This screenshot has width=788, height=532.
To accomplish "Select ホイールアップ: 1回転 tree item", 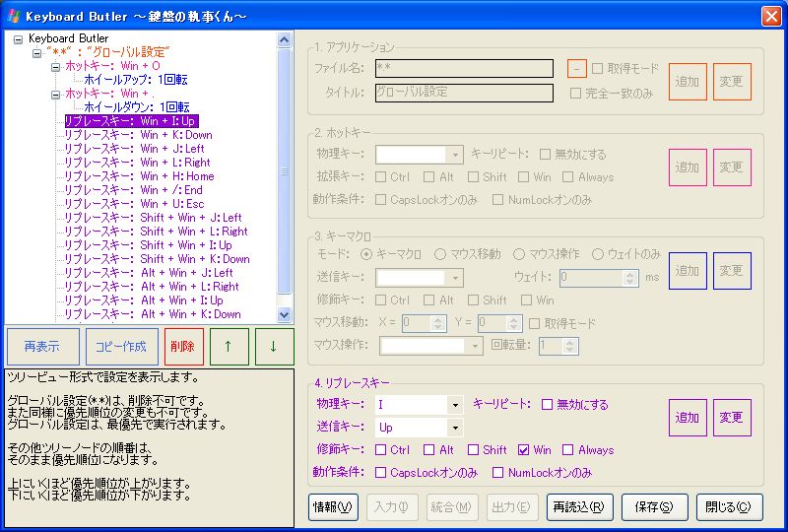I will click(x=136, y=80).
